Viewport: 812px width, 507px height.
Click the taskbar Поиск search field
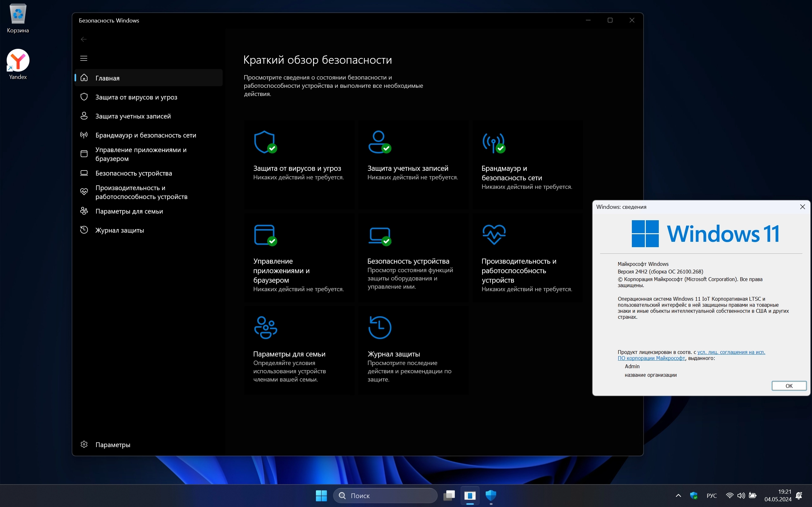coord(386,495)
